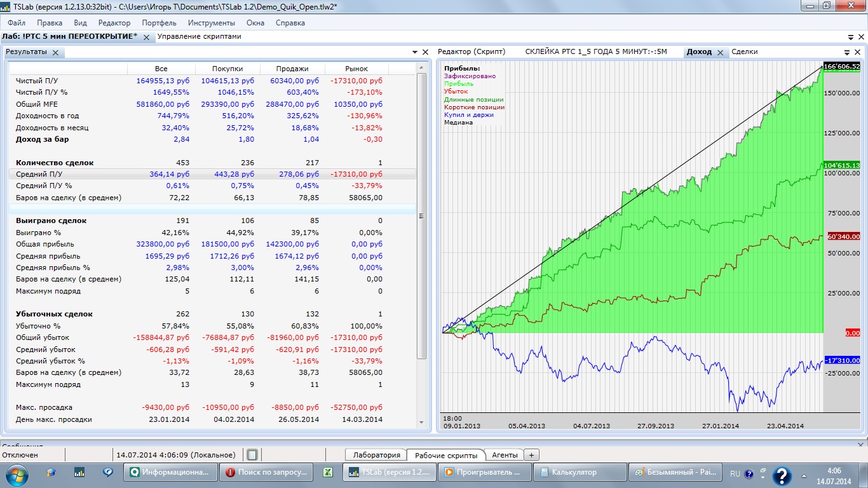The width and height of the screenshot is (868, 488).
Task: Switch to the Сделки tab
Action: tap(744, 52)
